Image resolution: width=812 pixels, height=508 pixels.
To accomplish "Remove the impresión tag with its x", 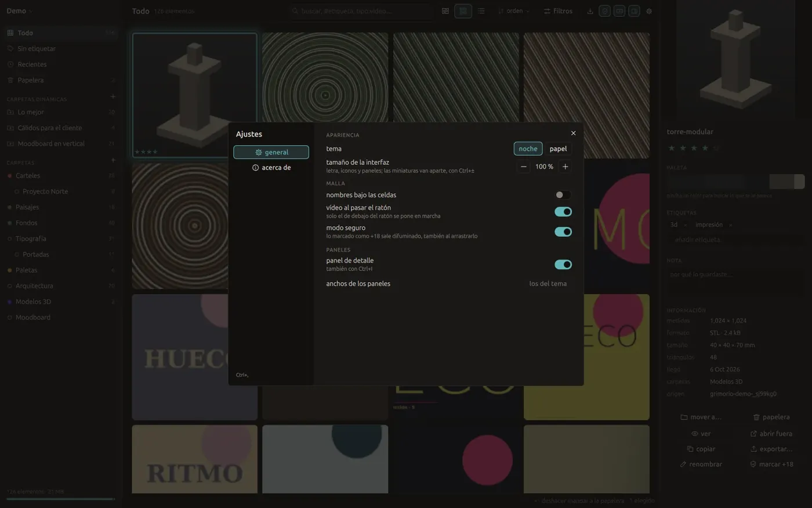I will pyautogui.click(x=730, y=225).
